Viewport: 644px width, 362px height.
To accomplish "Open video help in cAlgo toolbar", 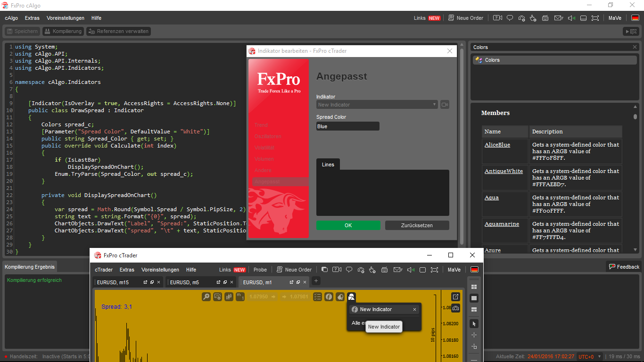I will tap(497, 18).
